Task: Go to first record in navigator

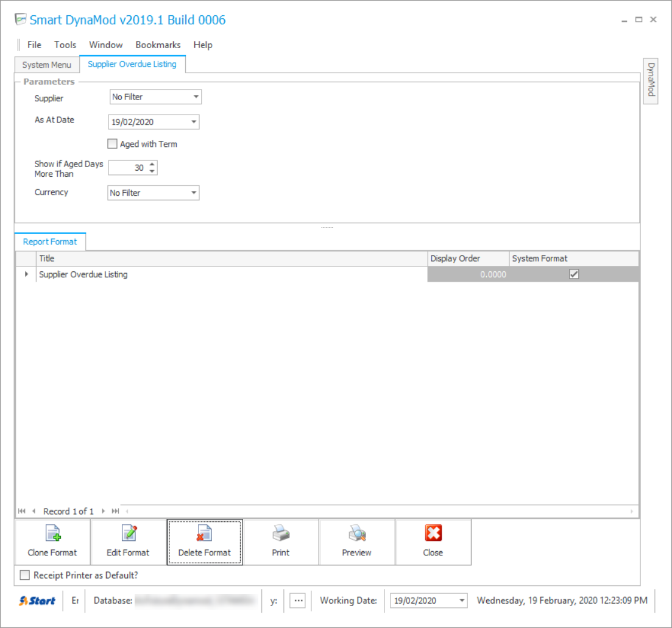Action: (22, 511)
